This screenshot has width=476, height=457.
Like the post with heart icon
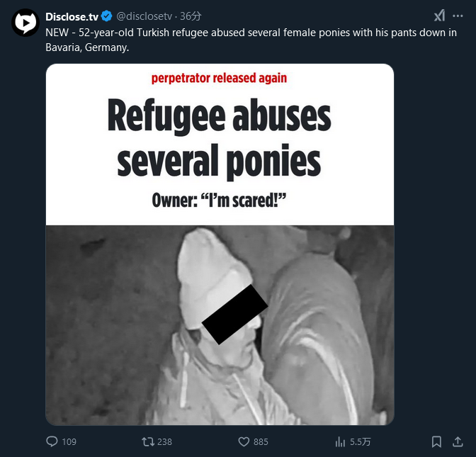click(x=244, y=441)
